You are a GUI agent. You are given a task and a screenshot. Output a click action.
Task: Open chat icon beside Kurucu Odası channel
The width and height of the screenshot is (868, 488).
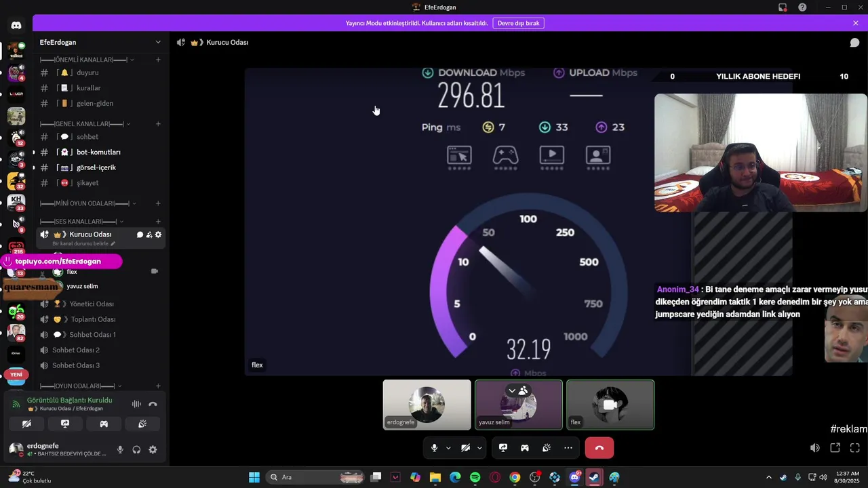click(x=140, y=235)
